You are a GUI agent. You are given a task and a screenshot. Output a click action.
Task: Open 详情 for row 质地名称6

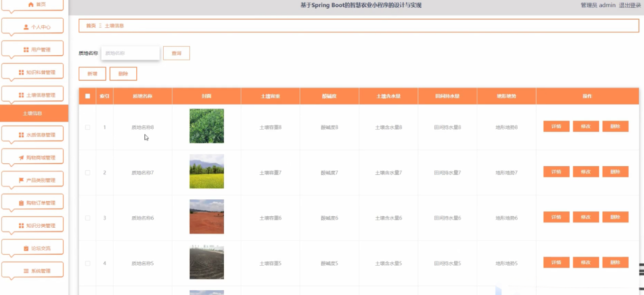pos(557,217)
